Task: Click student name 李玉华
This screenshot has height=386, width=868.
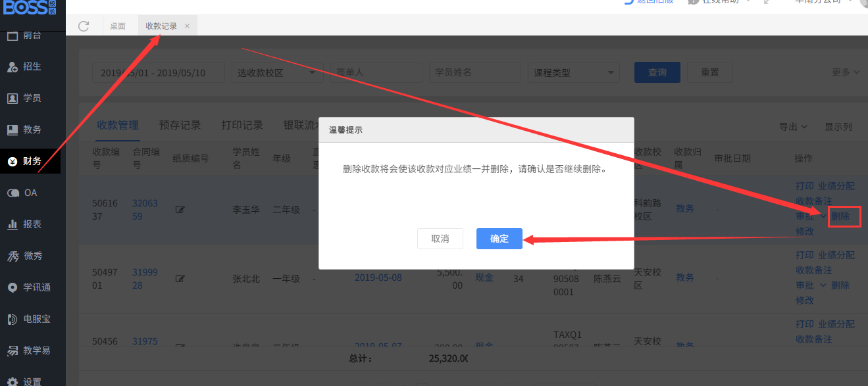Action: pyautogui.click(x=246, y=210)
